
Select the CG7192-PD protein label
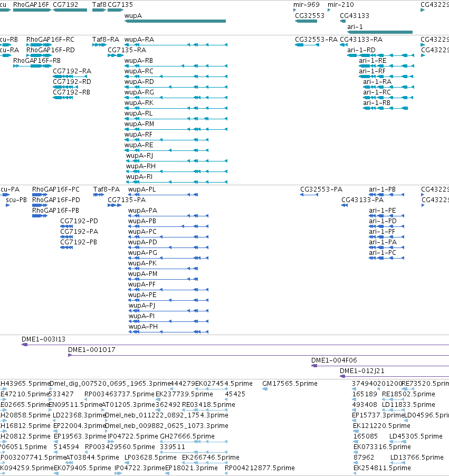[x=79, y=221]
